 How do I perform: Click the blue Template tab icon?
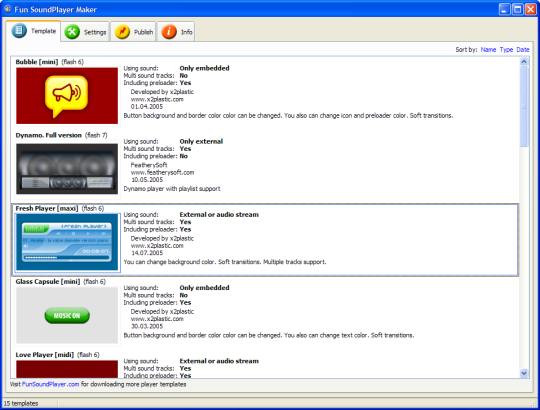(19, 31)
